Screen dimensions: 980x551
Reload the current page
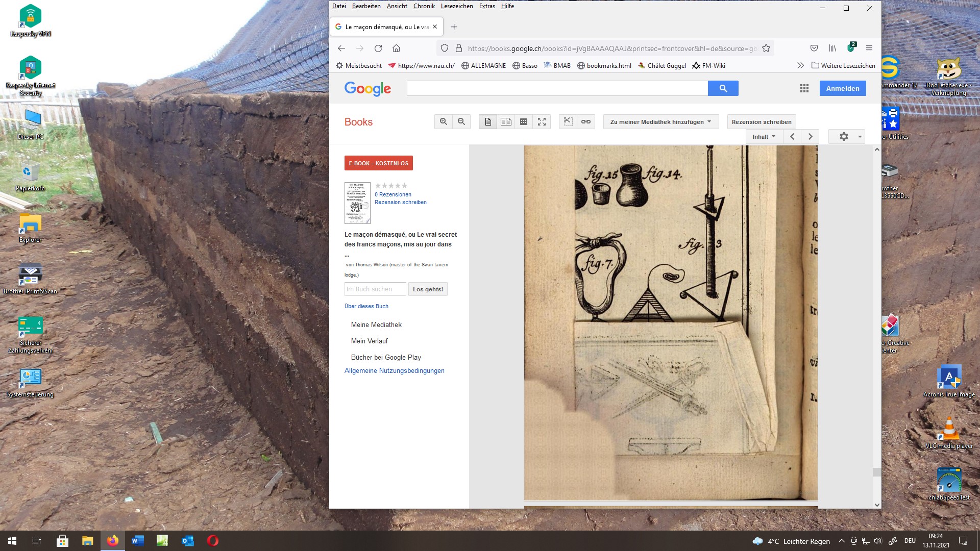click(378, 48)
